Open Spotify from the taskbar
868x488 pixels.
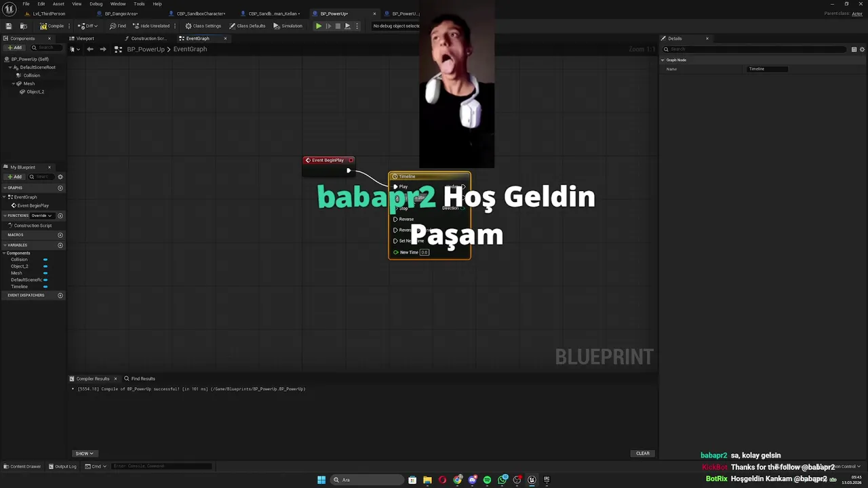point(487,480)
